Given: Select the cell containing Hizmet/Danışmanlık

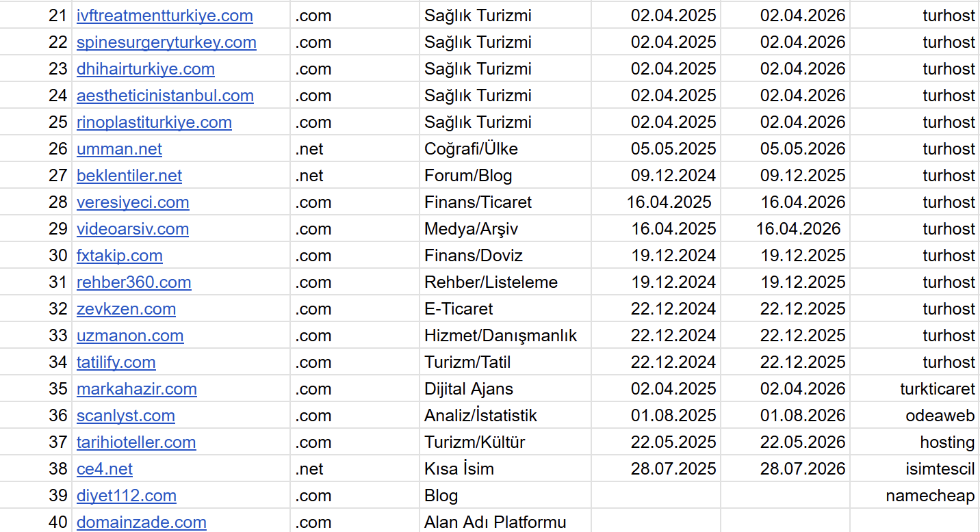Looking at the screenshot, I should tap(505, 336).
